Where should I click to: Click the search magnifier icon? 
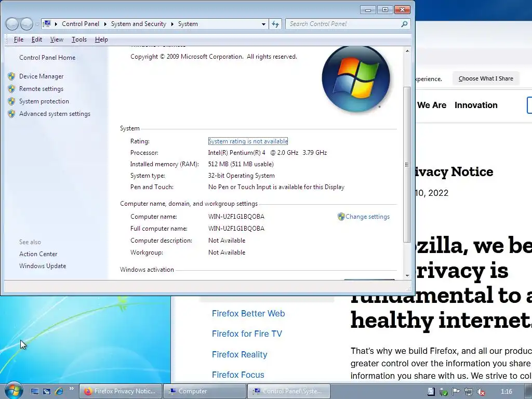[x=404, y=24]
